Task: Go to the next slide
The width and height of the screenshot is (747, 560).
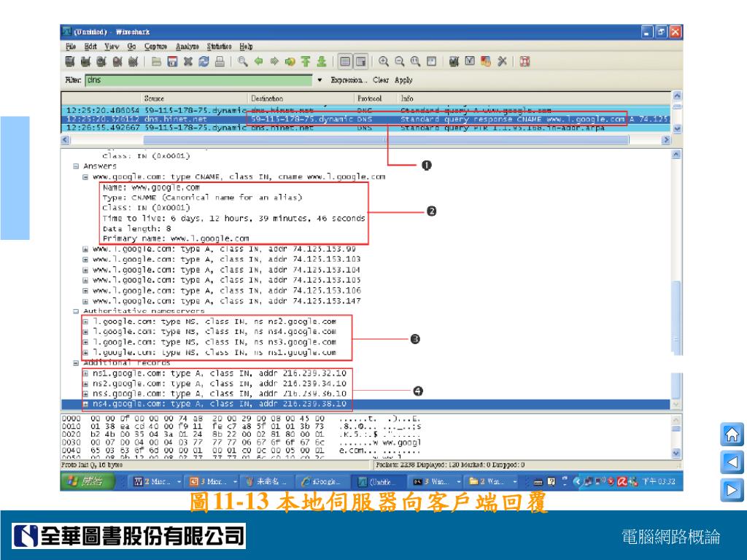Action: tap(731, 489)
